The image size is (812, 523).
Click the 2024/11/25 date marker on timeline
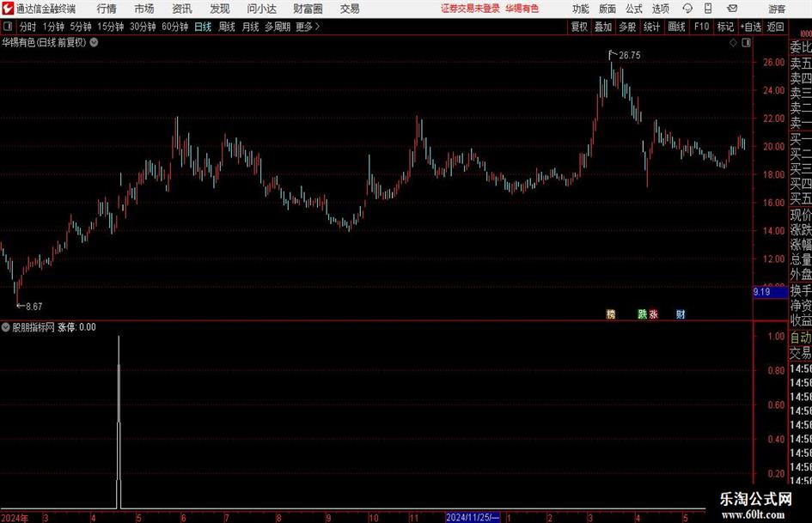(x=473, y=517)
